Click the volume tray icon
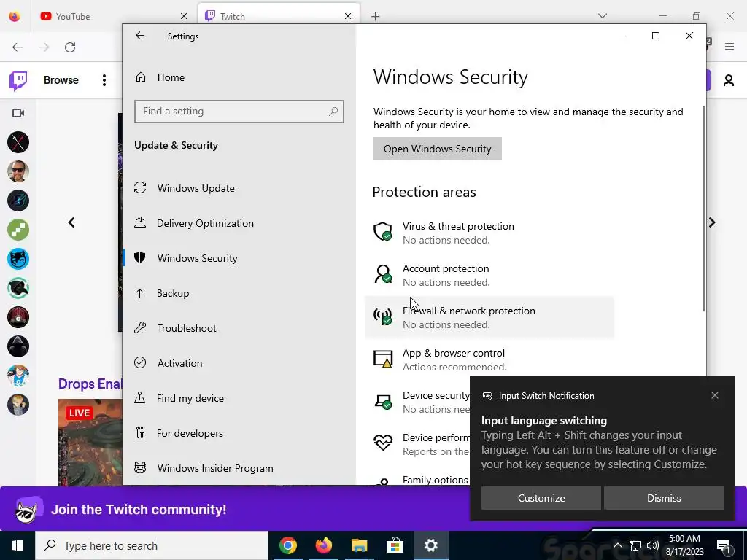This screenshot has height=560, width=747. coord(653,545)
